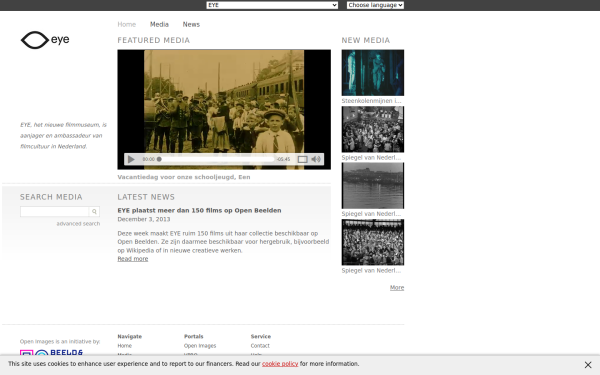Go to the Home menu item
Image resolution: width=600 pixels, height=375 pixels.
pos(127,24)
